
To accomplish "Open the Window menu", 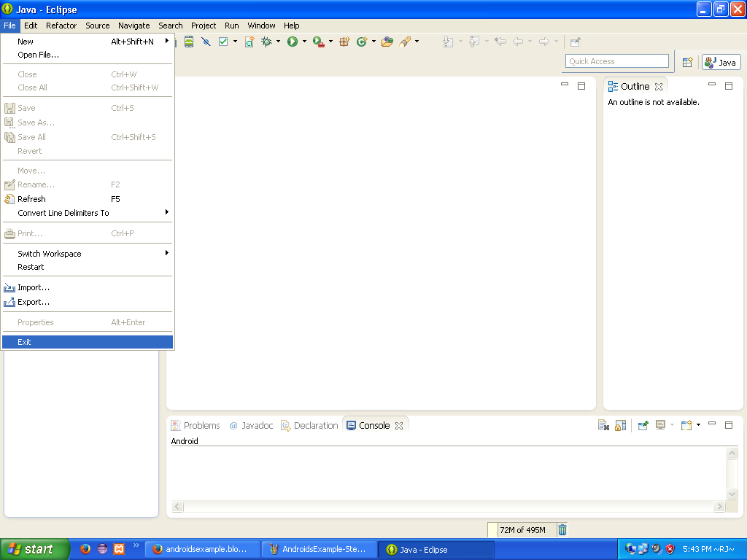I will coord(261,26).
